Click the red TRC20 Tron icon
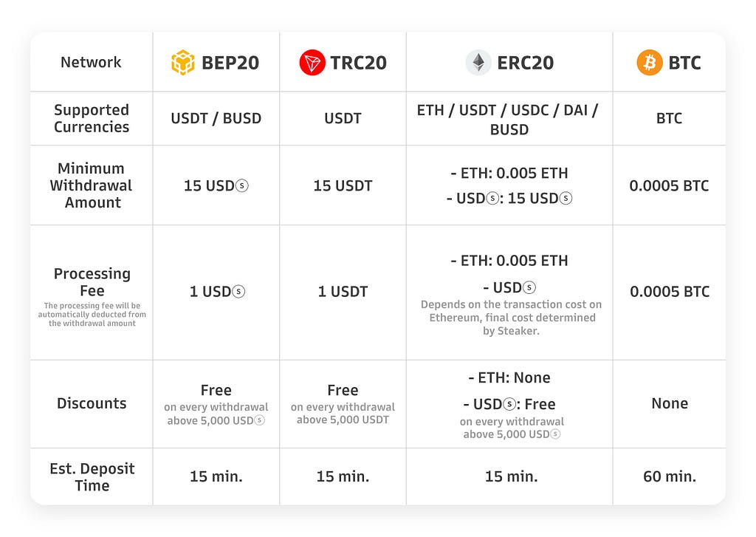This screenshot has height=537, width=756. tap(312, 63)
